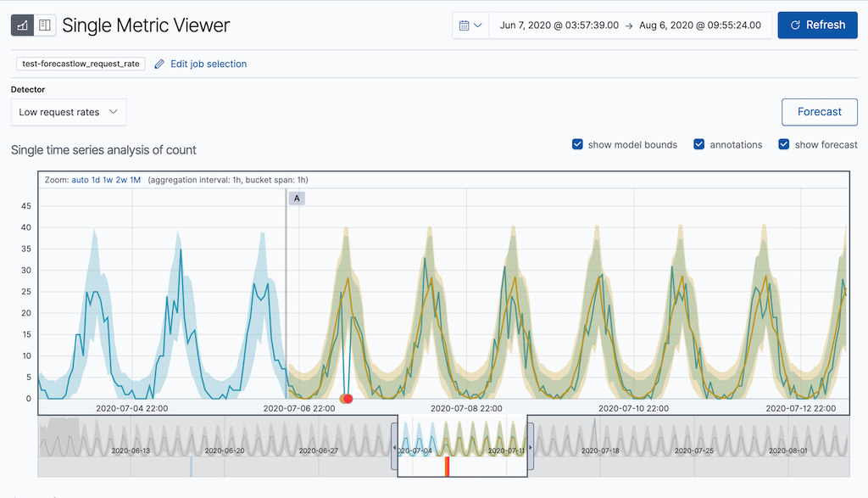The width and height of the screenshot is (868, 498).
Task: Click the right chevron on the timeline brush
Action: [x=531, y=447]
